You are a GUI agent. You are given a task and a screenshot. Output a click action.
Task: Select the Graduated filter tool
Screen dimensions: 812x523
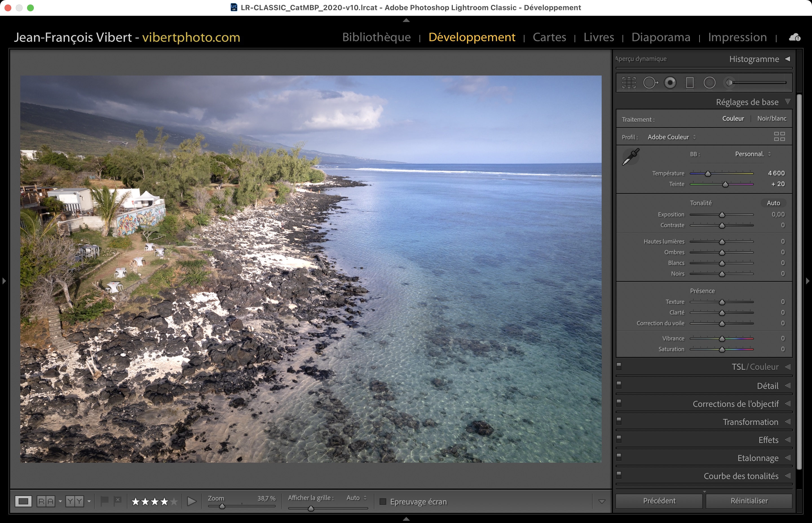[x=690, y=83]
